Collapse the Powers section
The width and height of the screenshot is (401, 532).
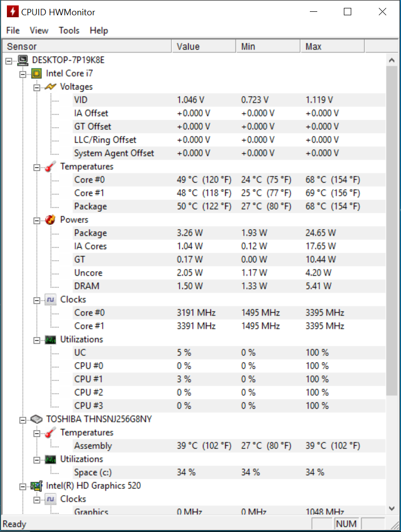coord(36,221)
